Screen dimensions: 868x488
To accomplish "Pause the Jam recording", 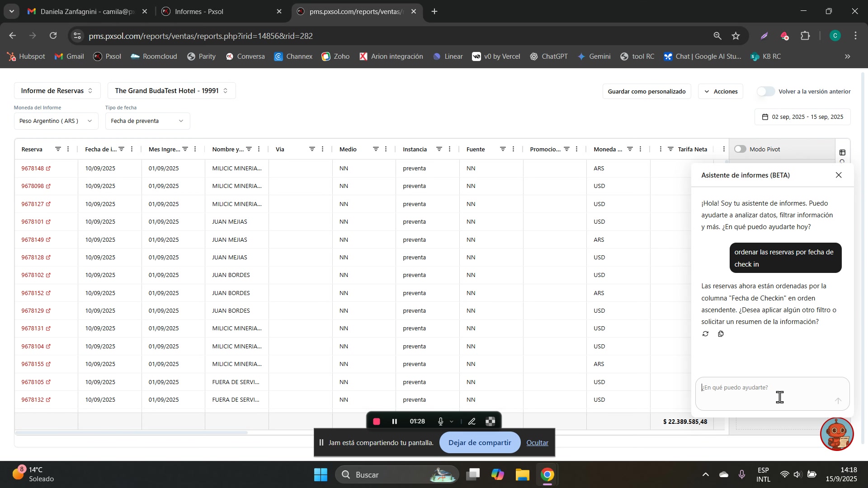I will pos(395,422).
